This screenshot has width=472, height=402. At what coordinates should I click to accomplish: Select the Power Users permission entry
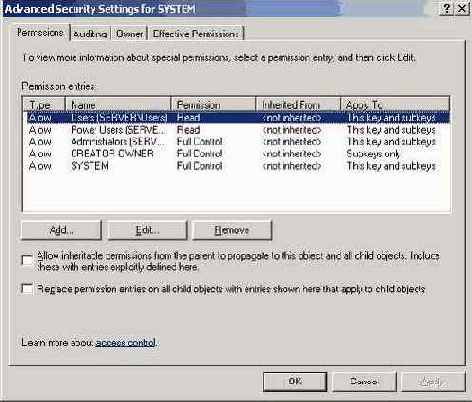point(236,130)
